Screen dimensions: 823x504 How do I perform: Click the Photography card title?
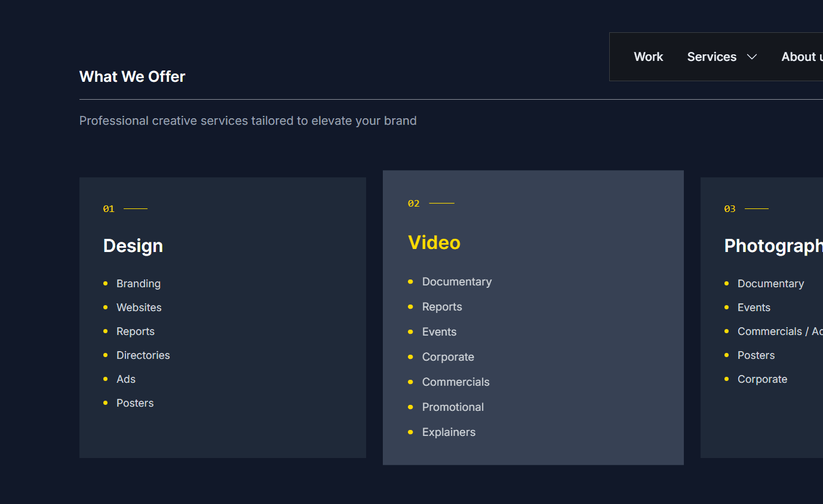pyautogui.click(x=773, y=245)
